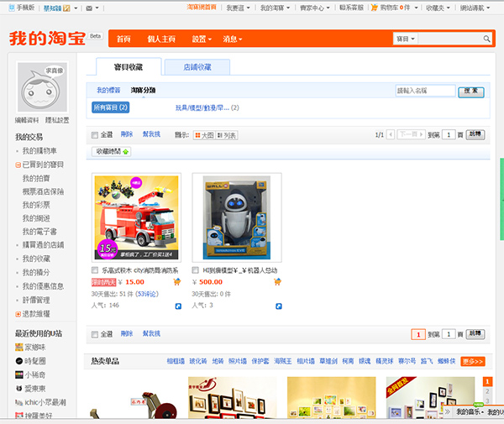Click blue share icon under fire truck item
This screenshot has width=504, height=424.
tap(178, 306)
